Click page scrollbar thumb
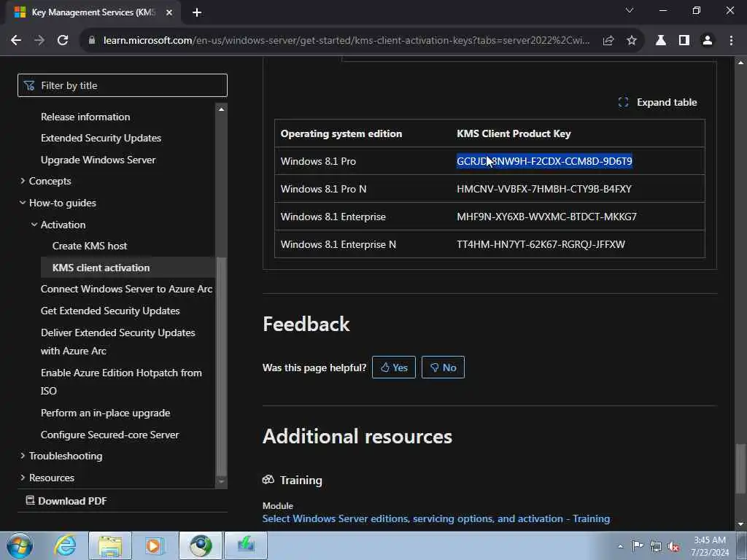 tap(740, 469)
